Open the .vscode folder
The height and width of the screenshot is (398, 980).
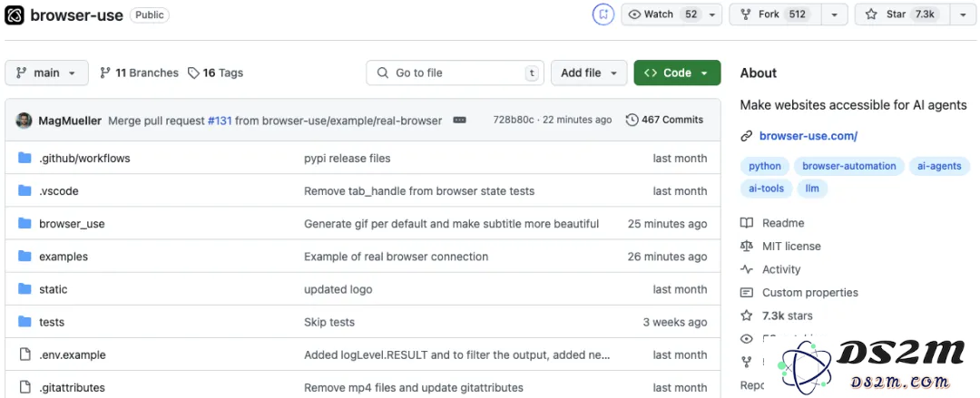point(59,191)
